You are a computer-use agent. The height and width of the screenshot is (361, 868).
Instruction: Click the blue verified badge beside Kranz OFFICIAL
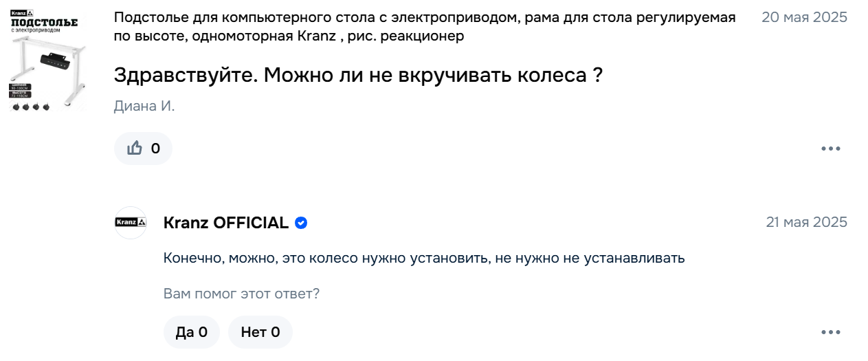(x=301, y=223)
